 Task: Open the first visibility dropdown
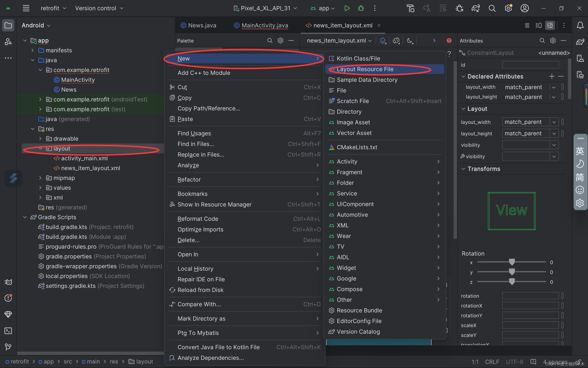(554, 145)
